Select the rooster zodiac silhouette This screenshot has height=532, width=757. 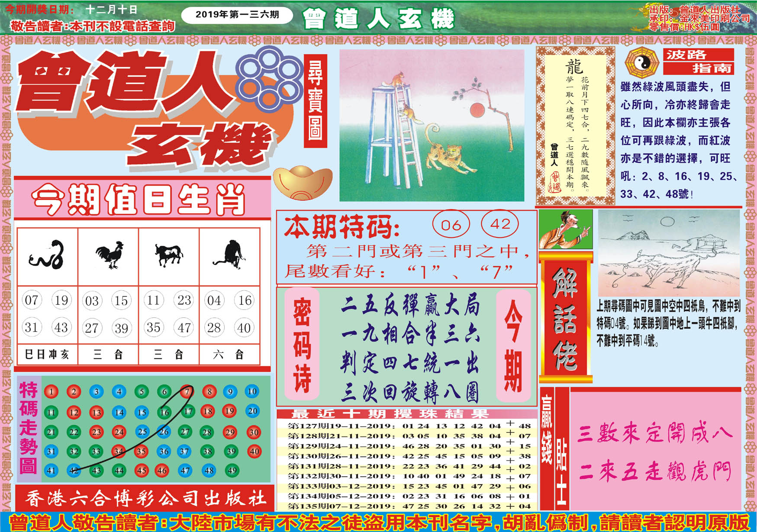pos(109,255)
